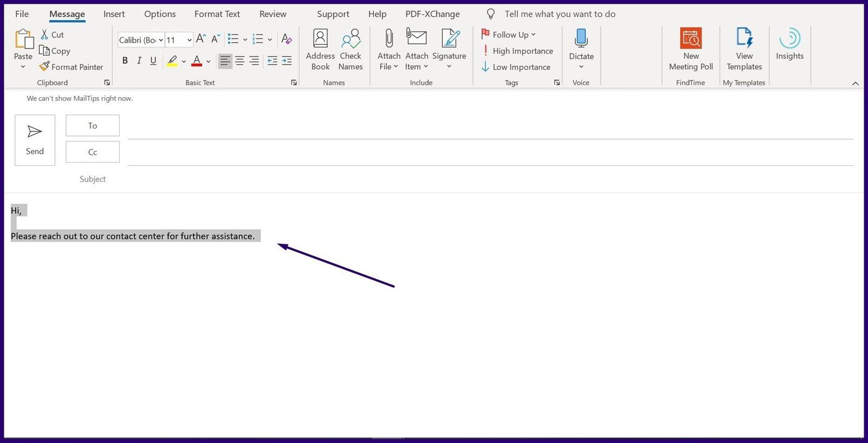
Task: Send the email message
Action: tap(35, 140)
